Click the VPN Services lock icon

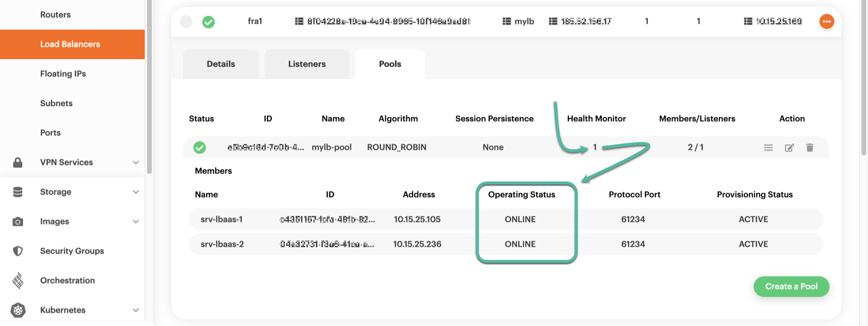[18, 163]
